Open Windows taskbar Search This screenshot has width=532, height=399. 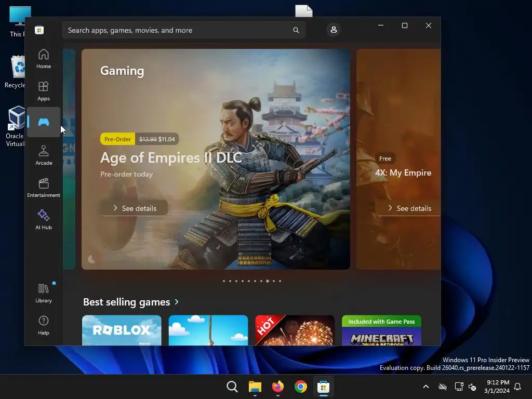tap(232, 387)
